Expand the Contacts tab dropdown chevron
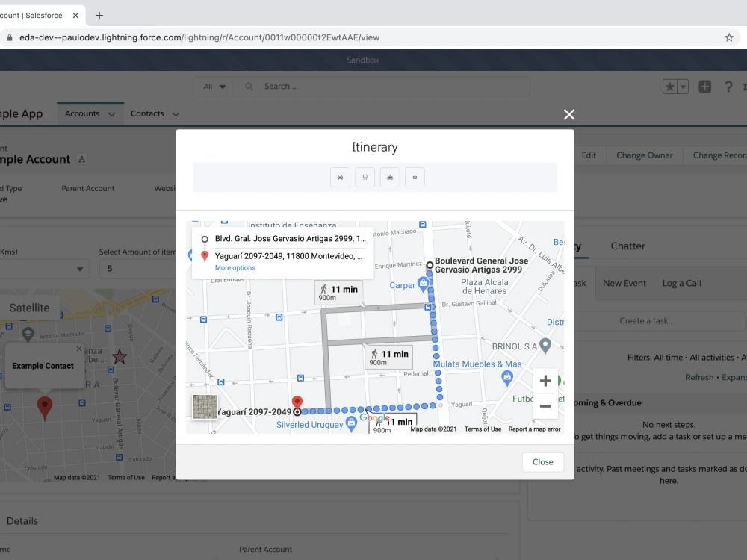Image resolution: width=747 pixels, height=560 pixels. 176,114
